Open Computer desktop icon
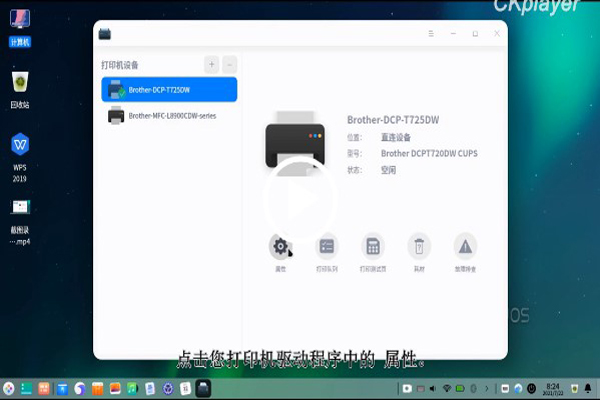 pyautogui.click(x=20, y=28)
